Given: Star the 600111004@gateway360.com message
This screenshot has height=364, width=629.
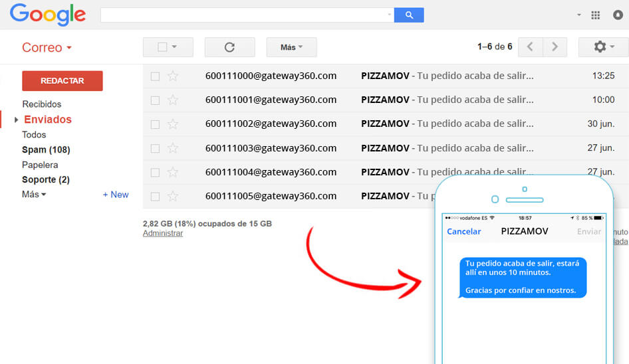Looking at the screenshot, I should click(173, 172).
